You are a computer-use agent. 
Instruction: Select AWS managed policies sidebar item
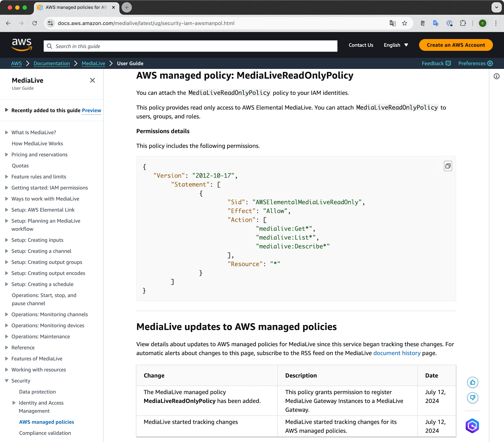pos(46,422)
